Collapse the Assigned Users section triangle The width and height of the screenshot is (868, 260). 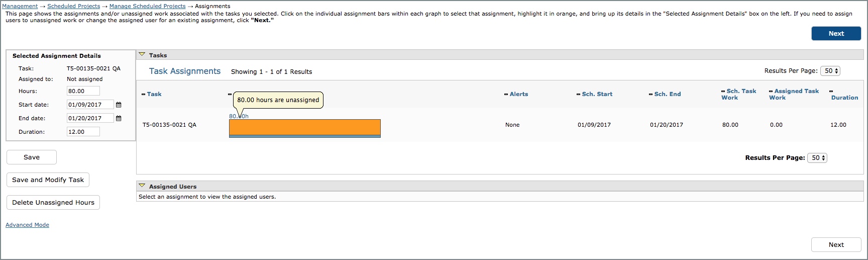[x=142, y=186]
